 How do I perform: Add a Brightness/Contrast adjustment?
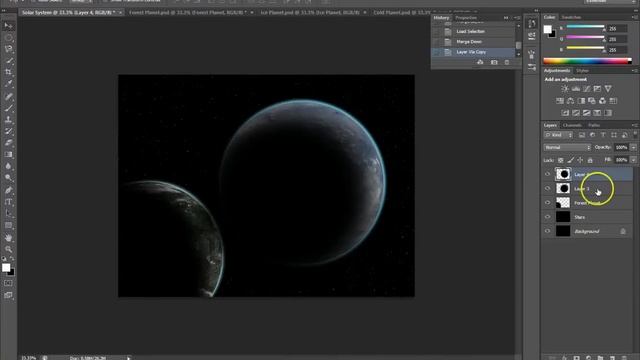tap(565, 89)
